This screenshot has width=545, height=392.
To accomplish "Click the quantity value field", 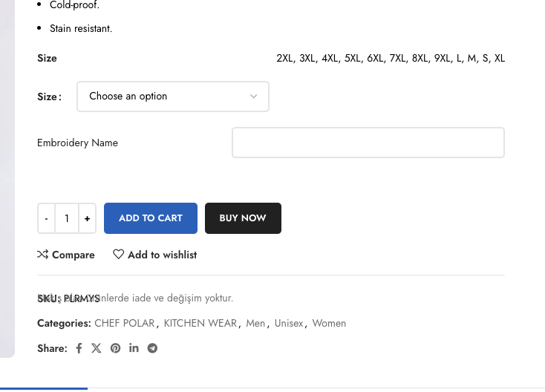I will point(67,218).
